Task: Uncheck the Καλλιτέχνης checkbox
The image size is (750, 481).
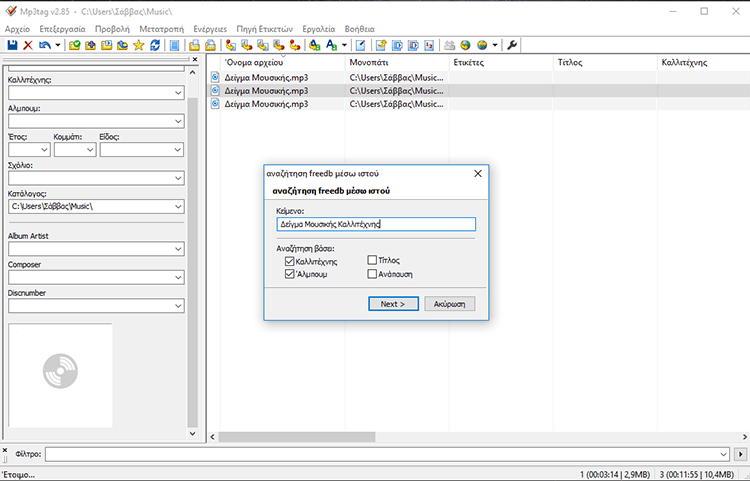Action: pyautogui.click(x=289, y=261)
